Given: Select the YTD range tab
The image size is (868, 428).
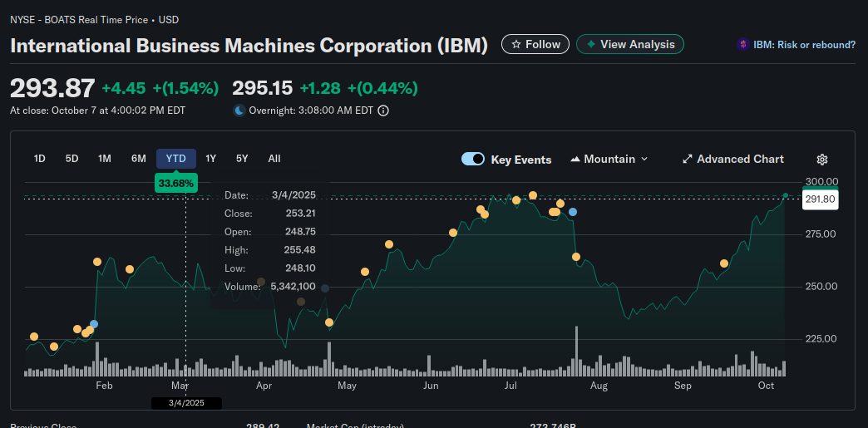Looking at the screenshot, I should (176, 159).
